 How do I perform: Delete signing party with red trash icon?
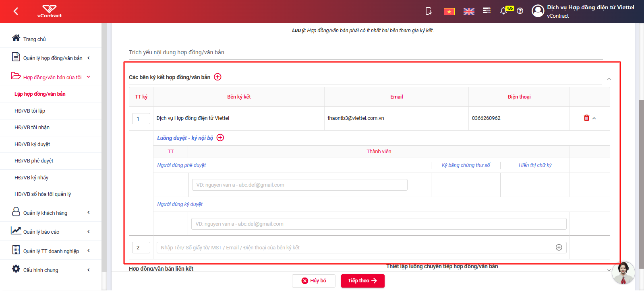pos(586,118)
